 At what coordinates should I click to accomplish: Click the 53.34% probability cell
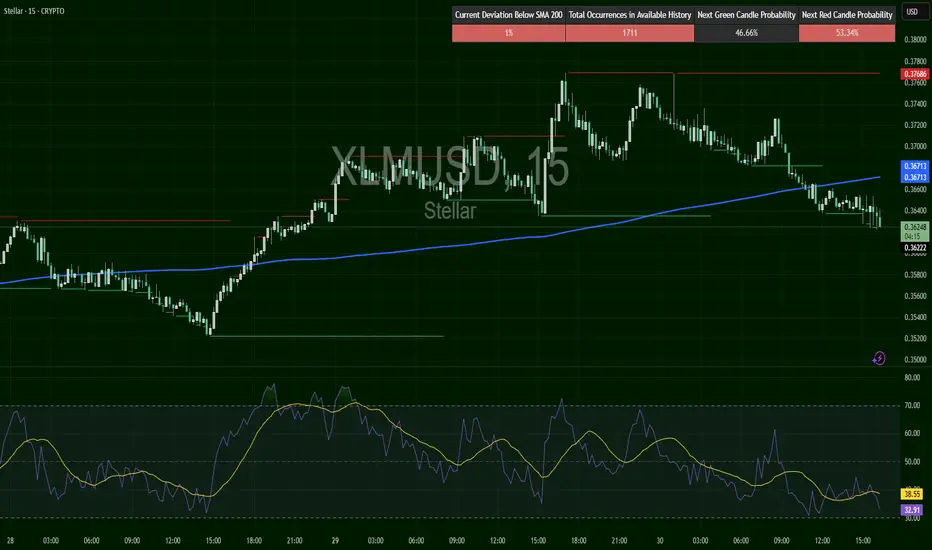pyautogui.click(x=846, y=33)
